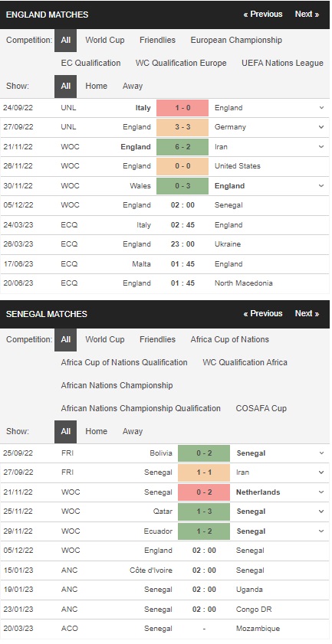The width and height of the screenshot is (332, 644).
Task: Filter England matches by UEFA Nations League
Action: point(283,63)
